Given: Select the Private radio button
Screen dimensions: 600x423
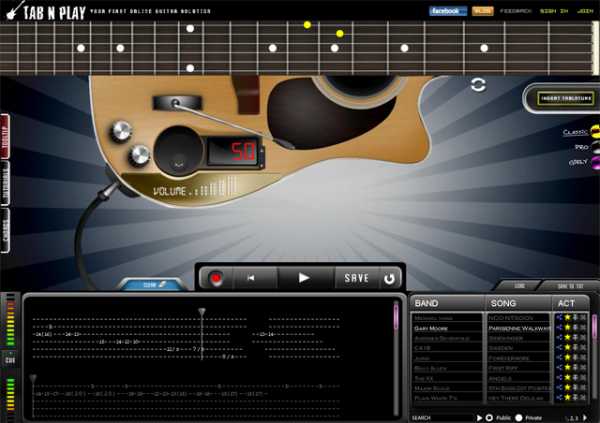Looking at the screenshot, I should tap(519, 418).
